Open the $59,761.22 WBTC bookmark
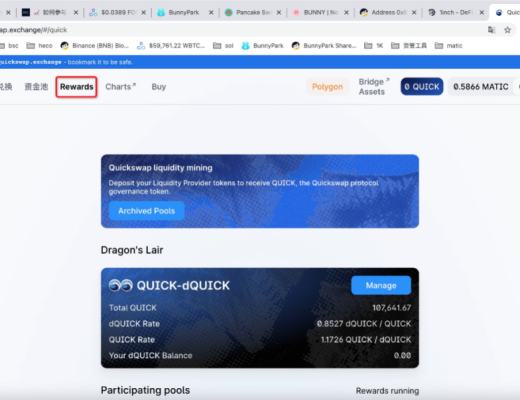520x400 pixels. [171, 46]
